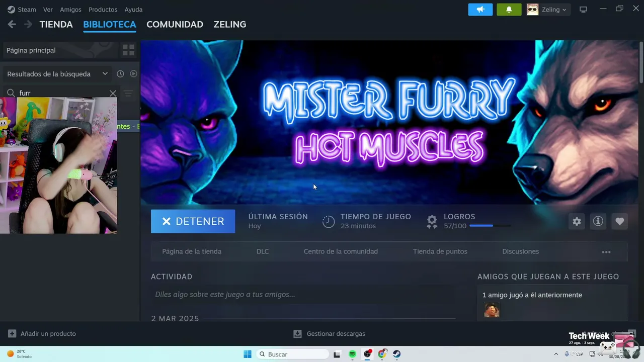Open the Steam menu

pyautogui.click(x=22, y=10)
